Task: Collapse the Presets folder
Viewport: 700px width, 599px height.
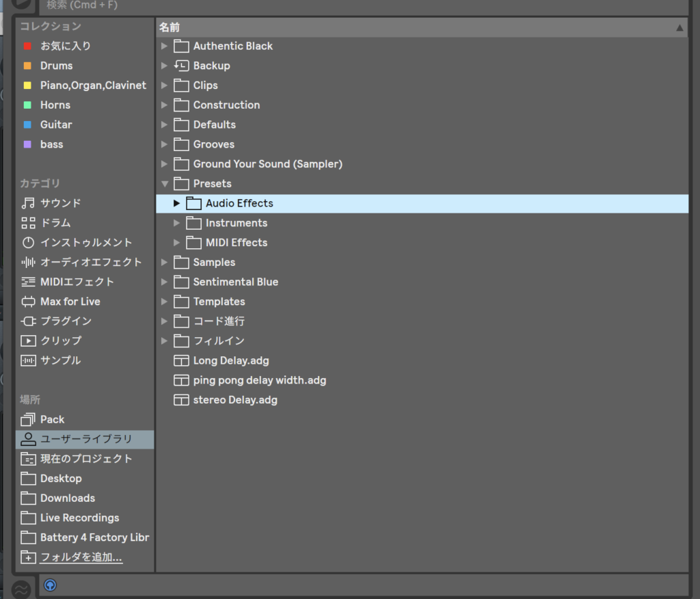Action: point(164,184)
